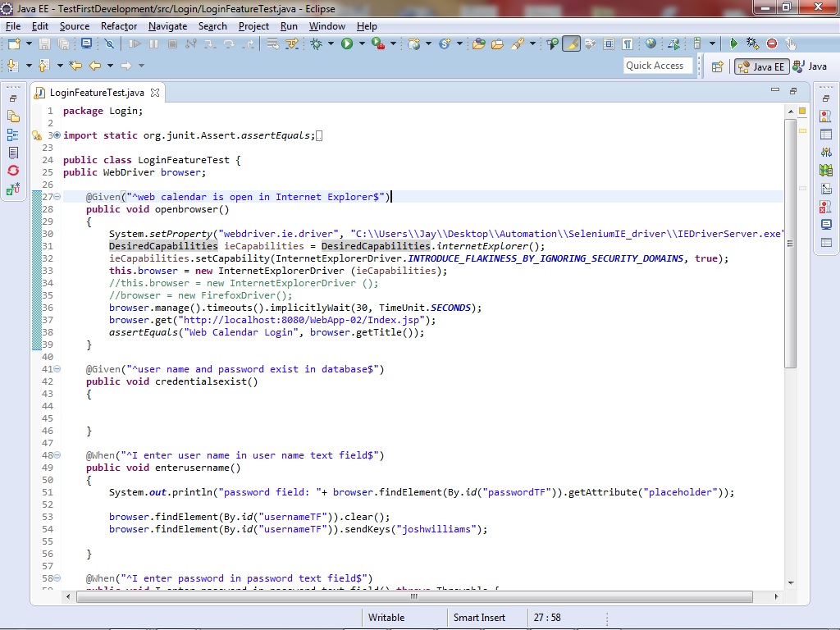Switch to the Java perspective
840x630 pixels.
pos(810,66)
